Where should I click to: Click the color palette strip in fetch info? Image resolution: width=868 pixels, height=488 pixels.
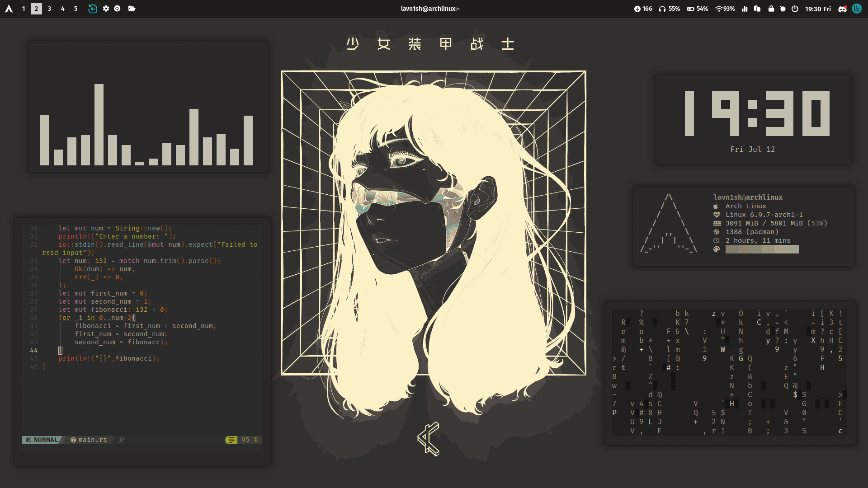(762, 249)
